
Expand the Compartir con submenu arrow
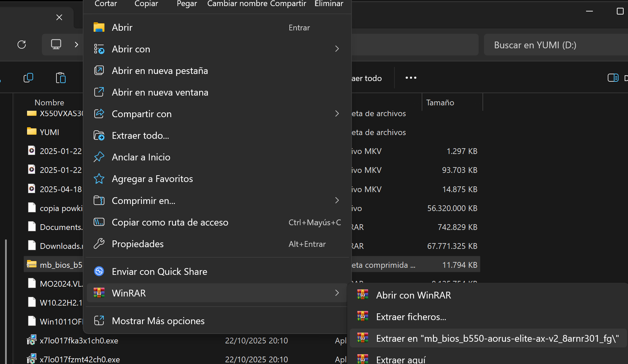pyautogui.click(x=337, y=114)
